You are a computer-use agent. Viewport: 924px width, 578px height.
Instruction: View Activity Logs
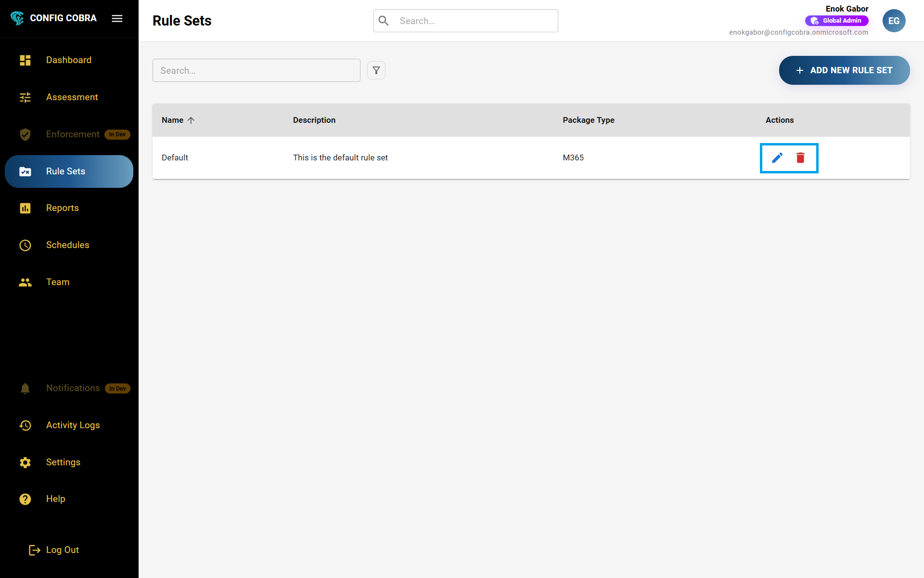(73, 425)
